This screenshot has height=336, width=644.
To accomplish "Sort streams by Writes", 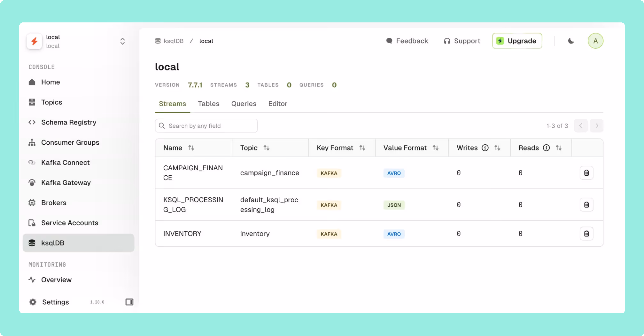I will [497, 148].
